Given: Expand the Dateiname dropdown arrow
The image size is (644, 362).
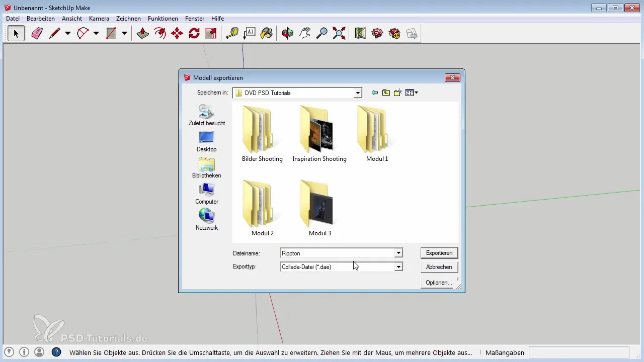Looking at the screenshot, I should pos(398,253).
